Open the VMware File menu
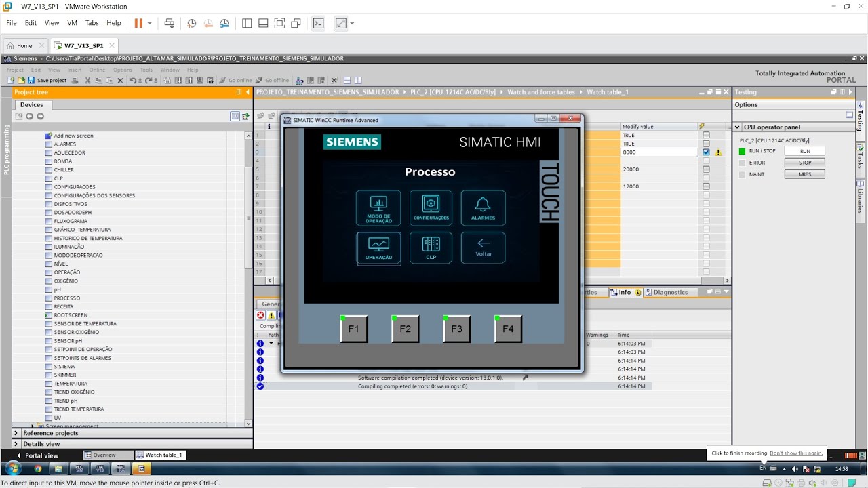 click(x=12, y=23)
